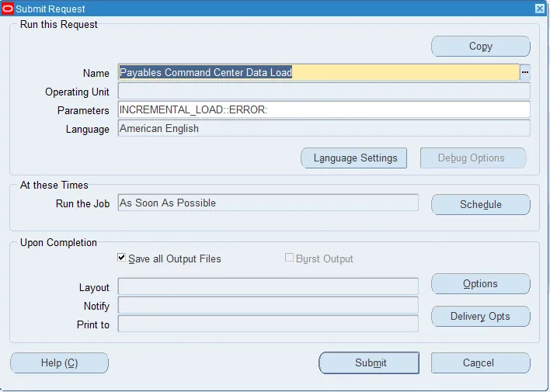The height and width of the screenshot is (392, 550).
Task: Open the Schedule dialog
Action: [481, 204]
